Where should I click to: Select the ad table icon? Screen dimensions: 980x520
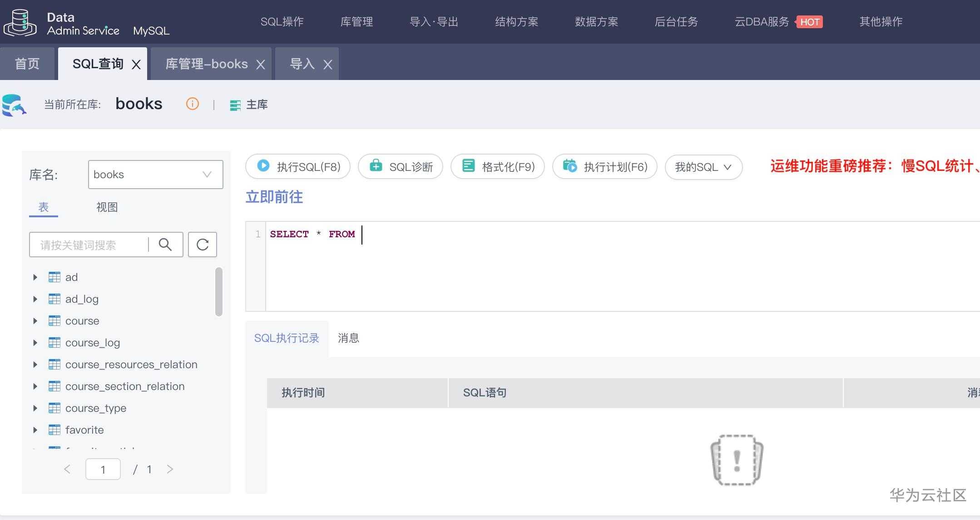tap(54, 277)
